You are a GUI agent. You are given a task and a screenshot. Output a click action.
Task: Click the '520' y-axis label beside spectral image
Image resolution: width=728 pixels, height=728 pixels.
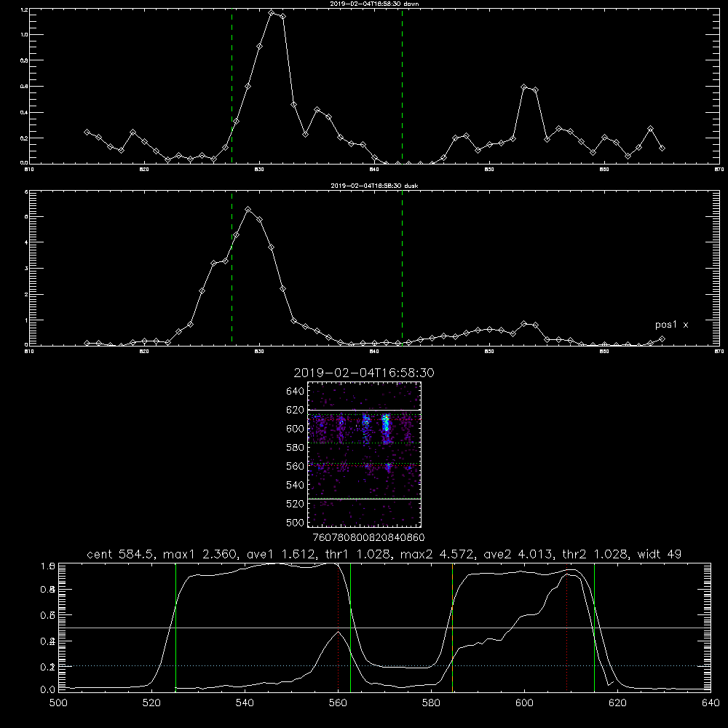295,504
